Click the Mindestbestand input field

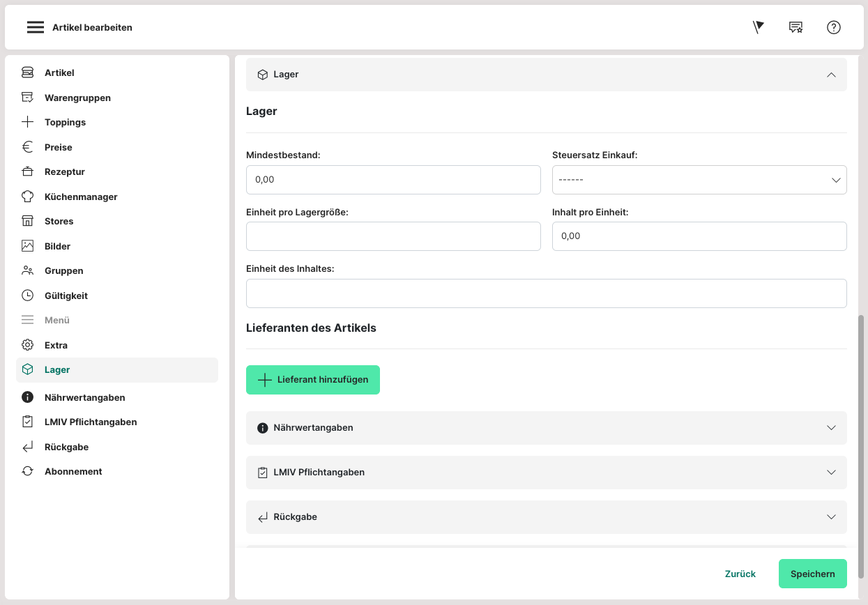[x=393, y=180]
